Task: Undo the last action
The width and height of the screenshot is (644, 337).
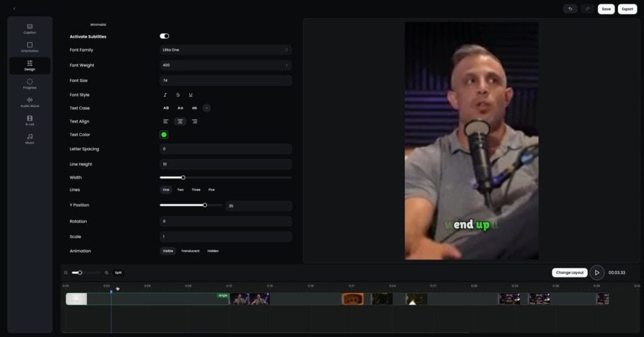Action: coord(570,9)
